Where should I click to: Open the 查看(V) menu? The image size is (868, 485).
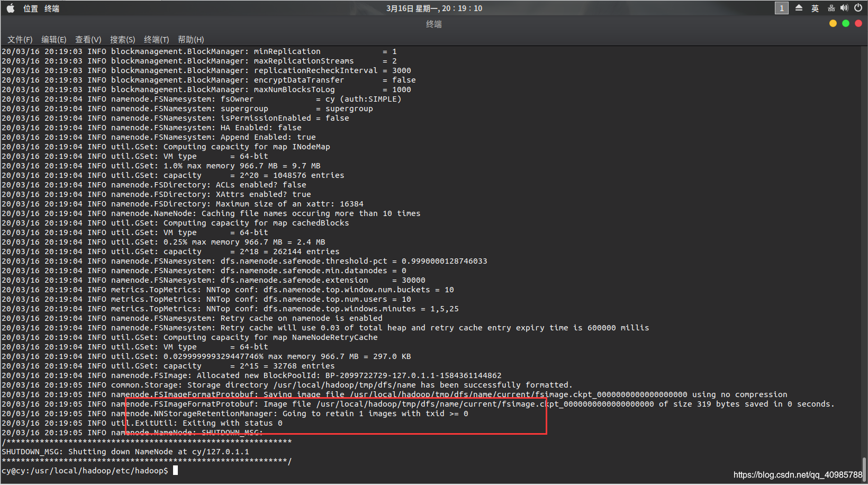tap(88, 40)
